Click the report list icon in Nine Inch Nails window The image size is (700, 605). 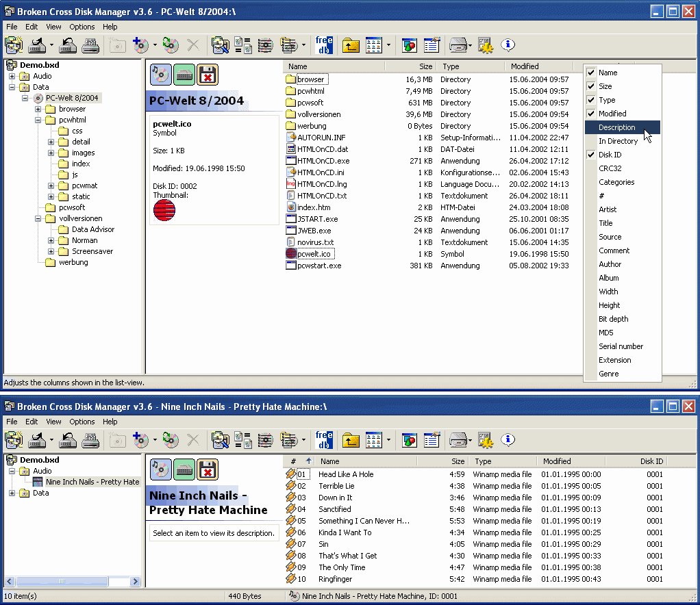(x=432, y=440)
